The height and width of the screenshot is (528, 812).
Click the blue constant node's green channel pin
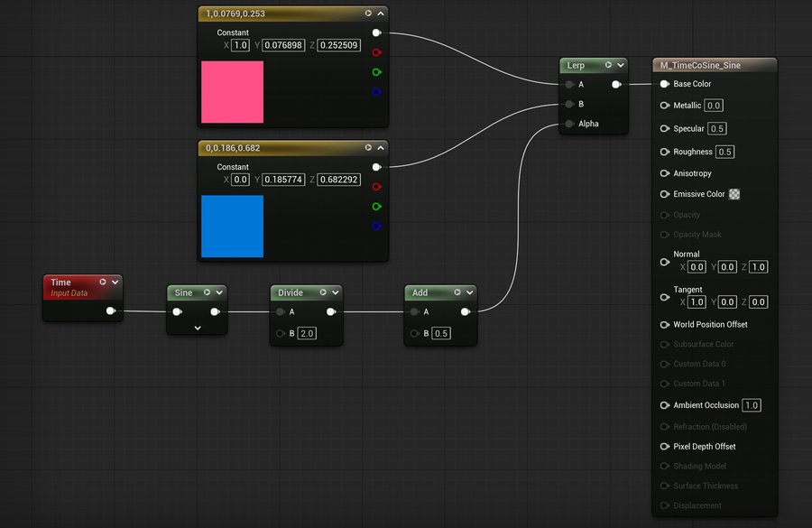point(376,206)
